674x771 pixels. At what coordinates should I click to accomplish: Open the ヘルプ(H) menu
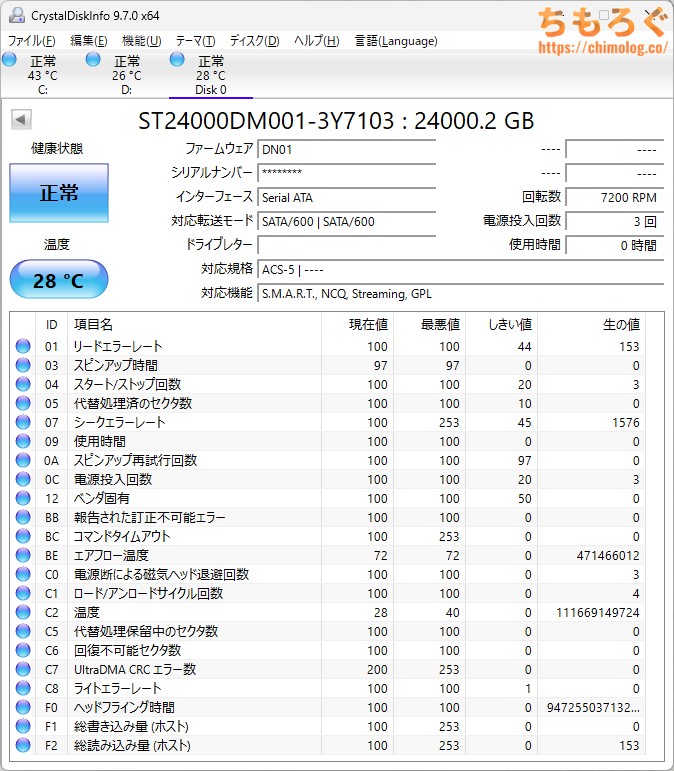[x=317, y=41]
